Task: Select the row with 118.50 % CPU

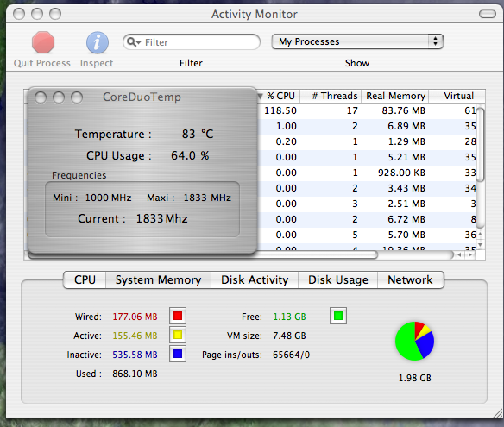Action: tap(367, 110)
